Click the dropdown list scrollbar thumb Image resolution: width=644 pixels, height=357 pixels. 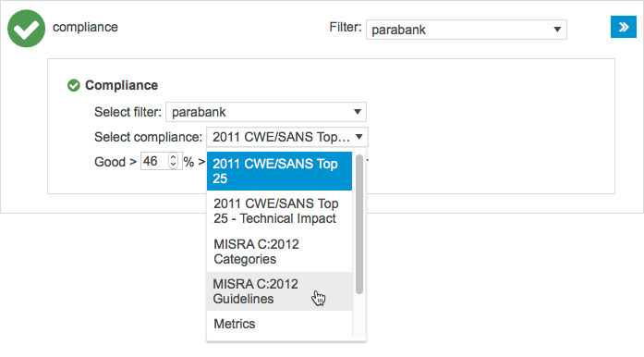coord(359,224)
